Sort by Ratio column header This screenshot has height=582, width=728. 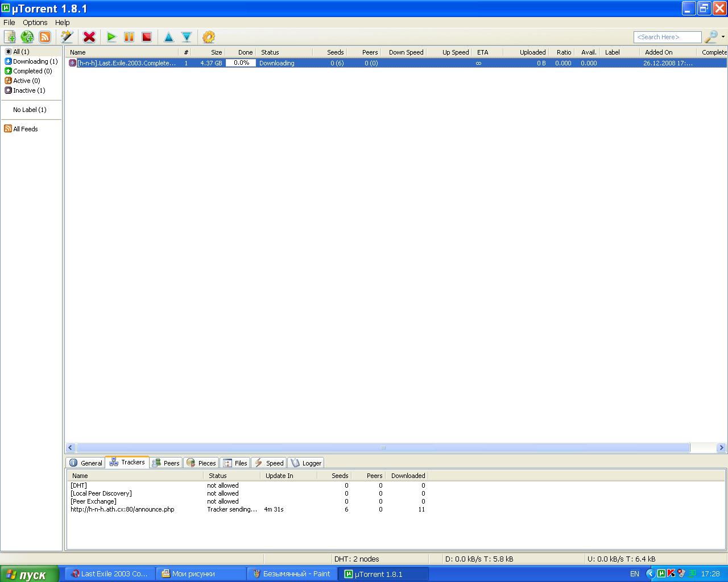point(562,52)
